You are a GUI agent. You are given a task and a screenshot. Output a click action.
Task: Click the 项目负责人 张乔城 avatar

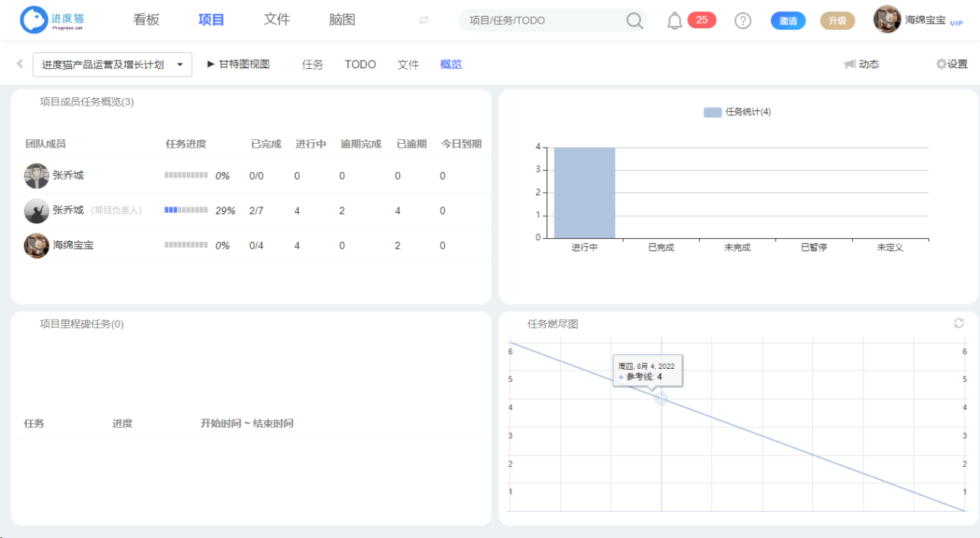point(37,210)
